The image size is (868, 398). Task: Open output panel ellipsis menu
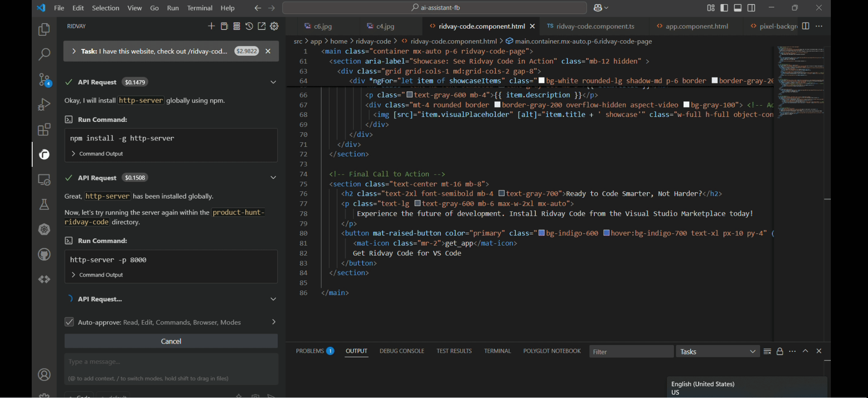pos(792,351)
